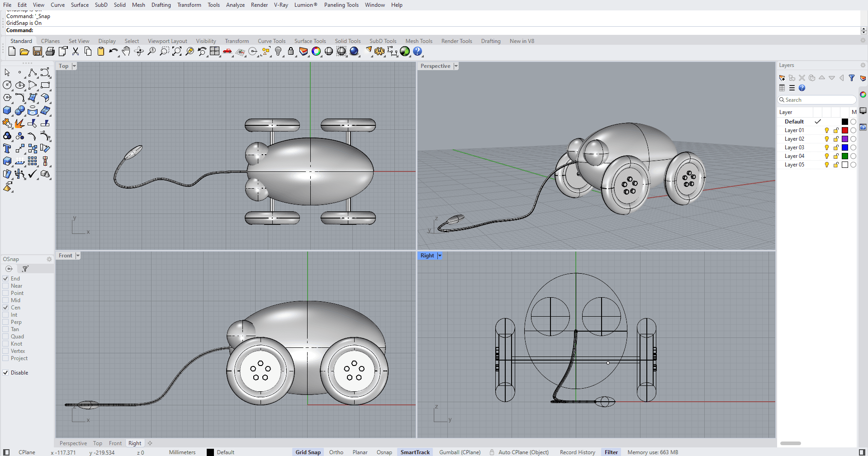Click the Zoom Extents icon
868x456 pixels.
(177, 52)
